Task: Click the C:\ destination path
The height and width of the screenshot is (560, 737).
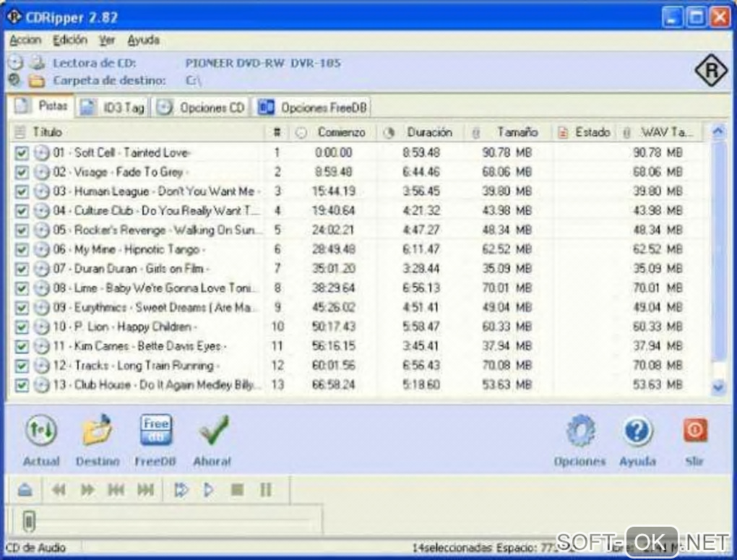Action: [x=193, y=81]
